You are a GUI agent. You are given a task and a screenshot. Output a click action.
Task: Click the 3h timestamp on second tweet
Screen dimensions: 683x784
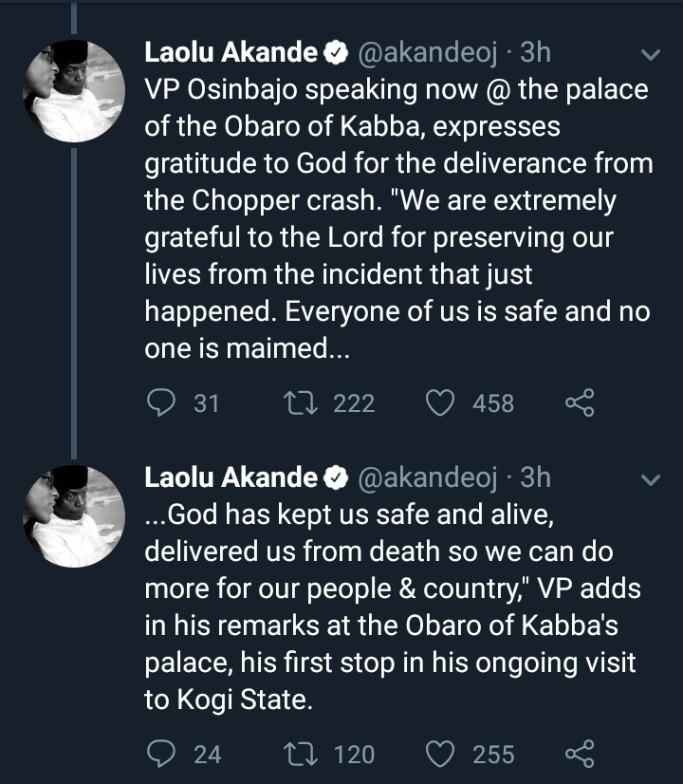[535, 477]
